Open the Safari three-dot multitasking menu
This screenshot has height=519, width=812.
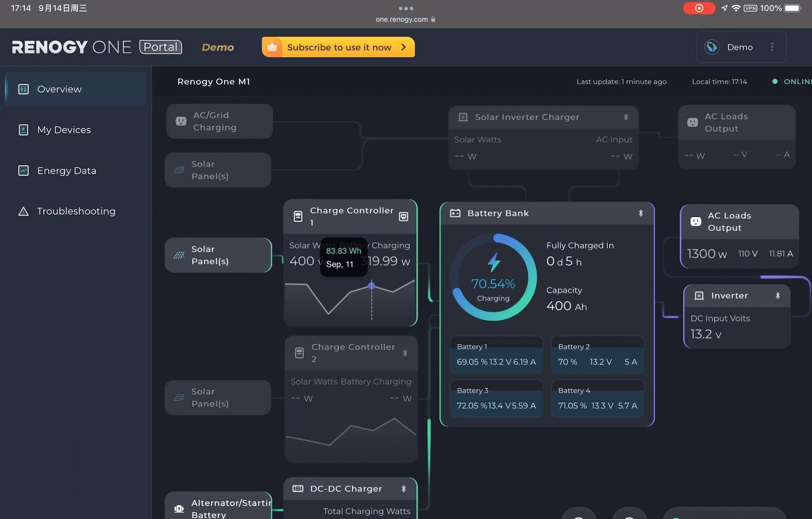coord(406,8)
